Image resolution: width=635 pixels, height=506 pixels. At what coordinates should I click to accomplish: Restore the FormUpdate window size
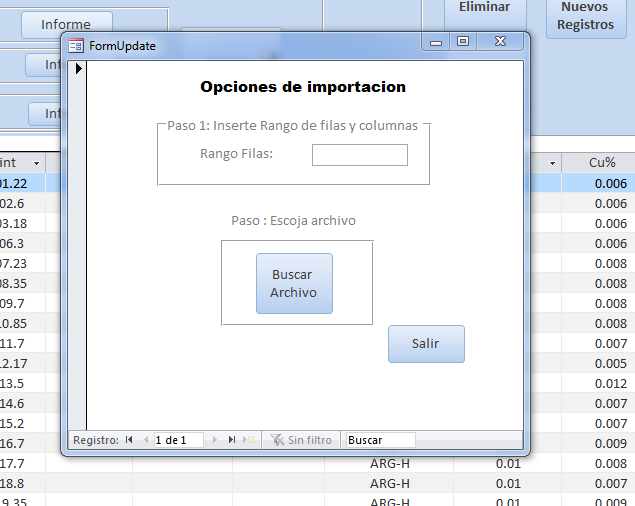[x=463, y=41]
